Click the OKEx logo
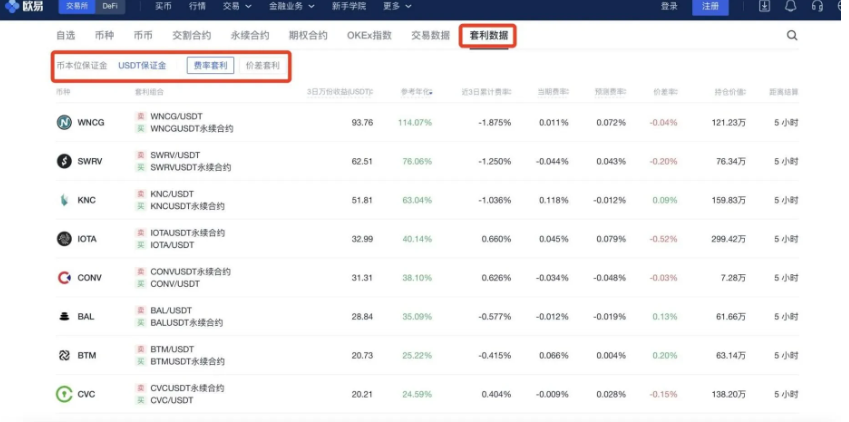Viewport: 849px width, 422px height. [24, 7]
